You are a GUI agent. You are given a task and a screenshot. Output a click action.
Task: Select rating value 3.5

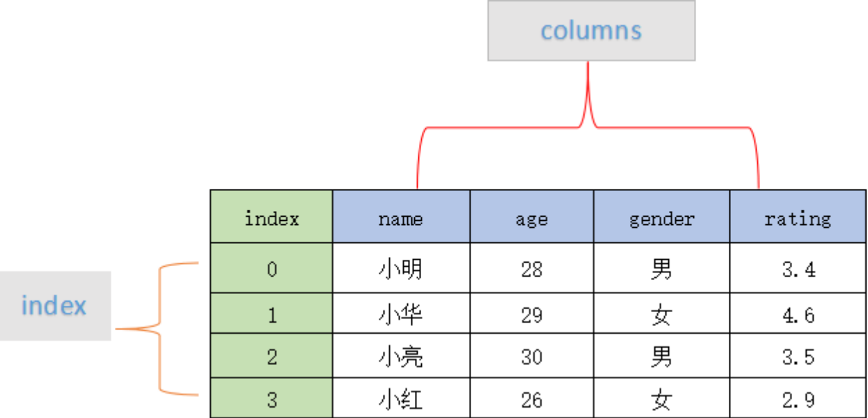[x=798, y=356]
